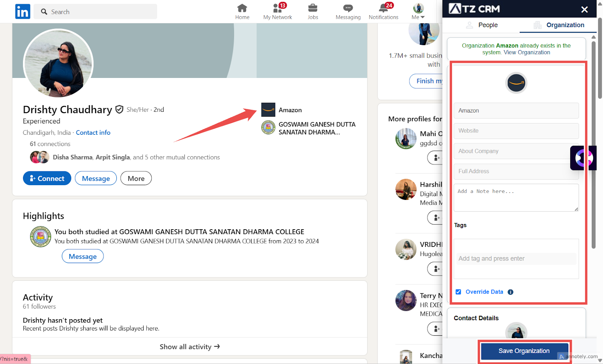Click the Finish my button in the ad card
The height and width of the screenshot is (364, 603).
(426, 81)
